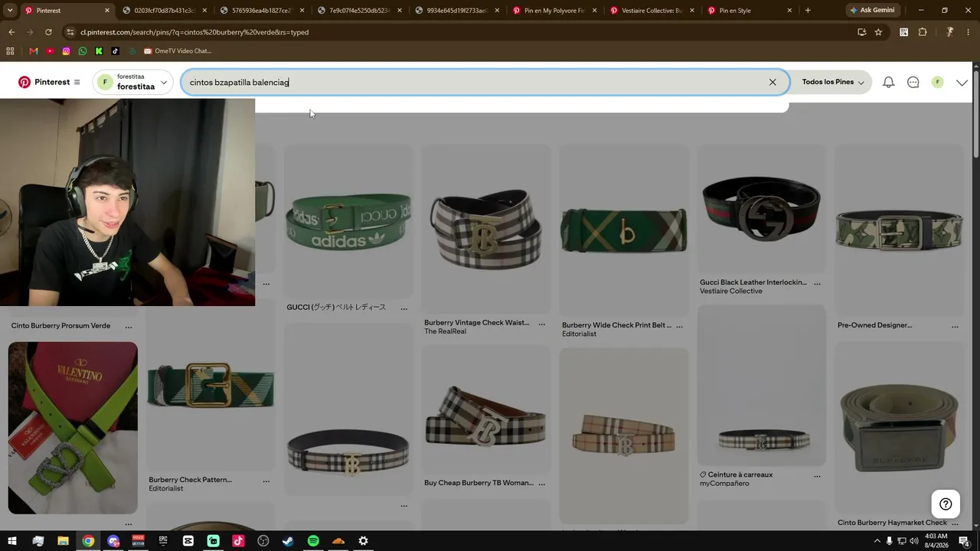Click the Cinto Burberry Haymarket Check title
This screenshot has width=980, height=551.
pyautogui.click(x=892, y=523)
